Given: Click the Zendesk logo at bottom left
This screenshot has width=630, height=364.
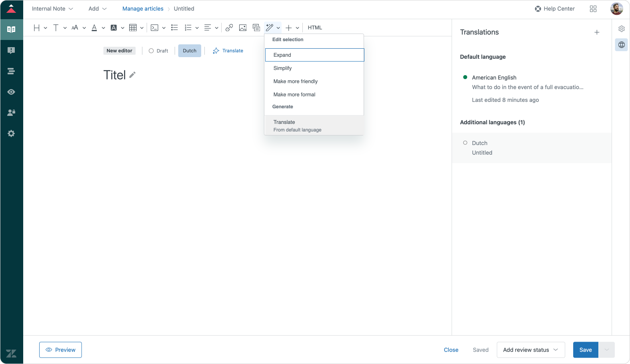Looking at the screenshot, I should (11, 353).
